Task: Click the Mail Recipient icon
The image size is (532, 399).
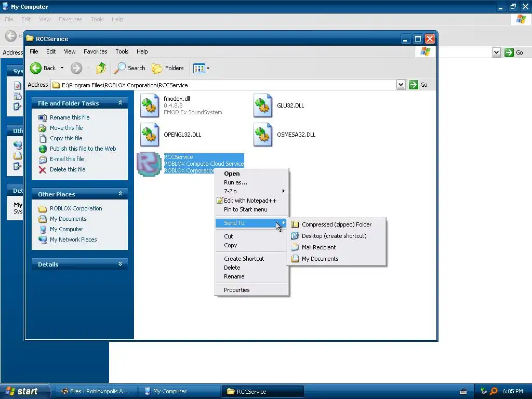Action: point(295,247)
